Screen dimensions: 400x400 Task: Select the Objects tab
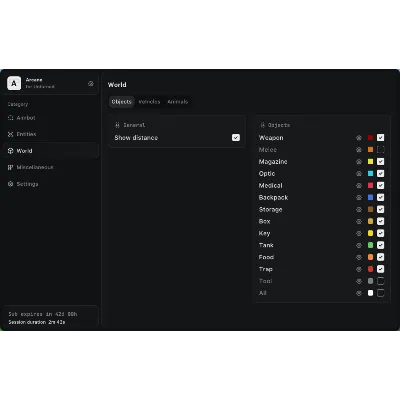[x=121, y=102]
